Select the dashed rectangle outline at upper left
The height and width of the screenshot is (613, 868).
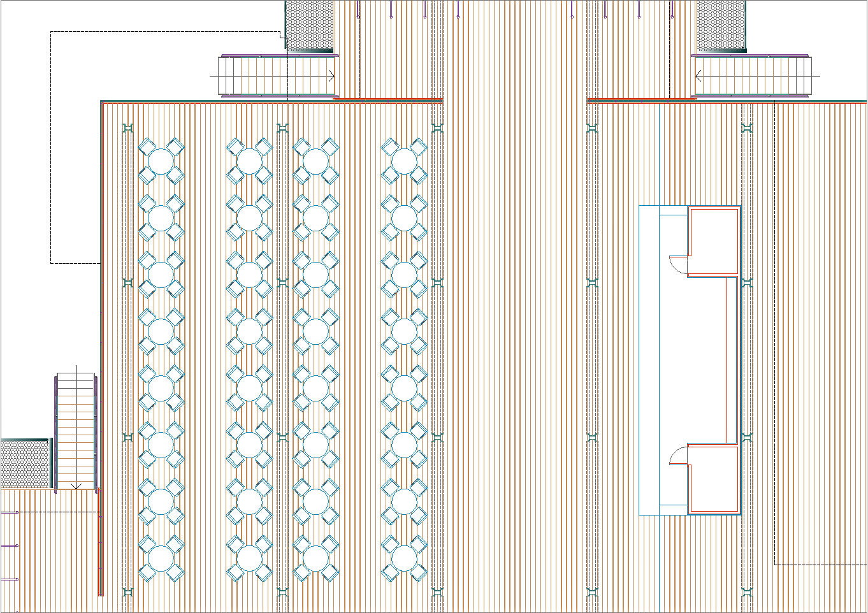pos(51,147)
